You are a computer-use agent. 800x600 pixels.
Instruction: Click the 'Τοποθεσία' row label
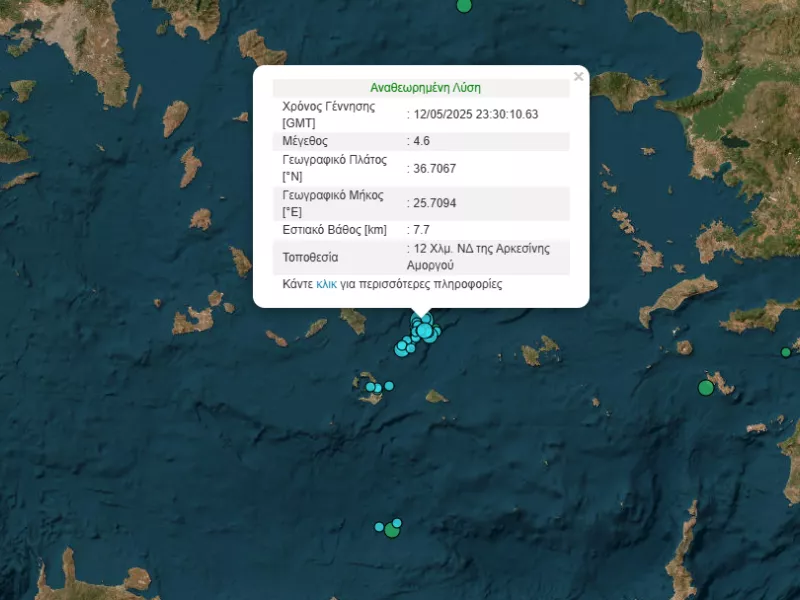310,257
